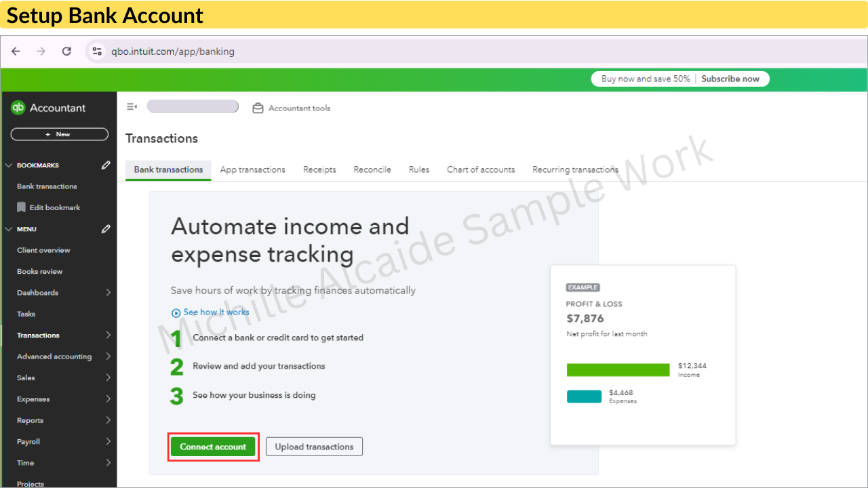Collapse the MENU section
This screenshot has width=868, height=488.
9,229
